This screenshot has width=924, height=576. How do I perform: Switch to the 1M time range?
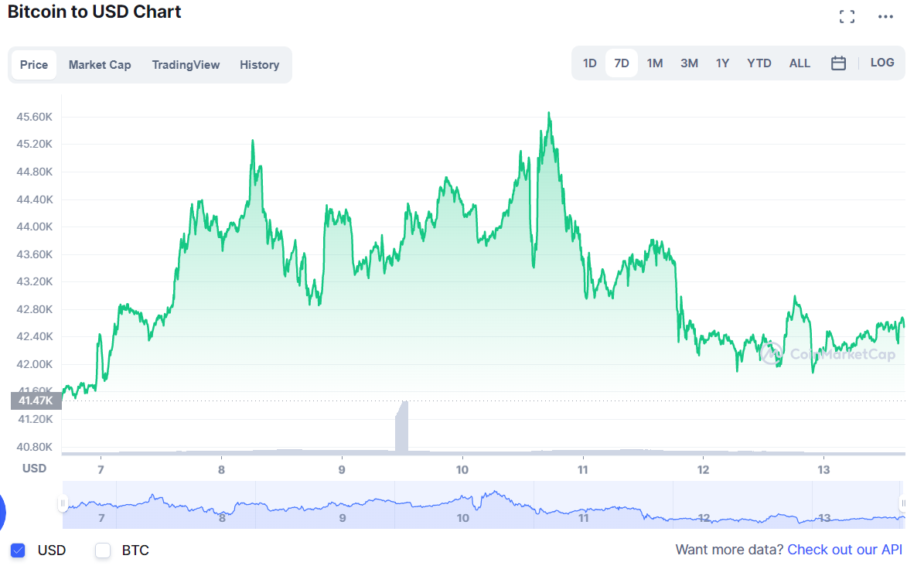655,63
